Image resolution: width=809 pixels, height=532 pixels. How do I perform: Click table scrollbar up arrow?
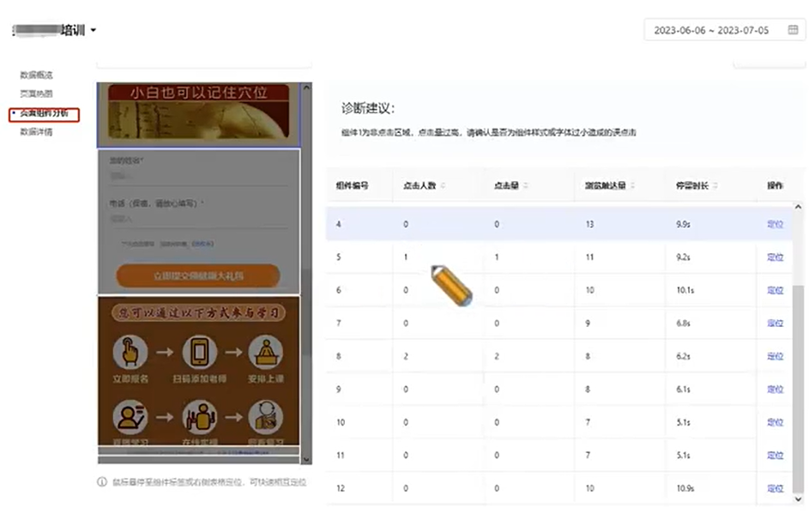click(798, 207)
